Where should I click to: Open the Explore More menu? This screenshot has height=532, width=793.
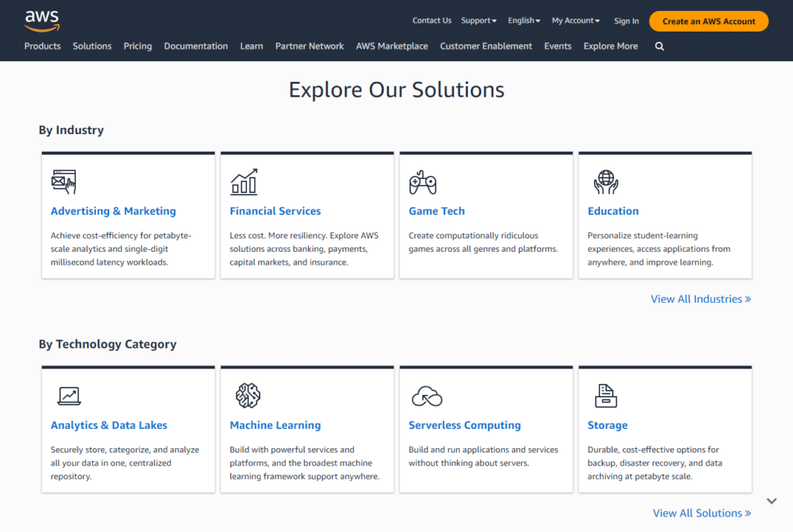coord(610,46)
